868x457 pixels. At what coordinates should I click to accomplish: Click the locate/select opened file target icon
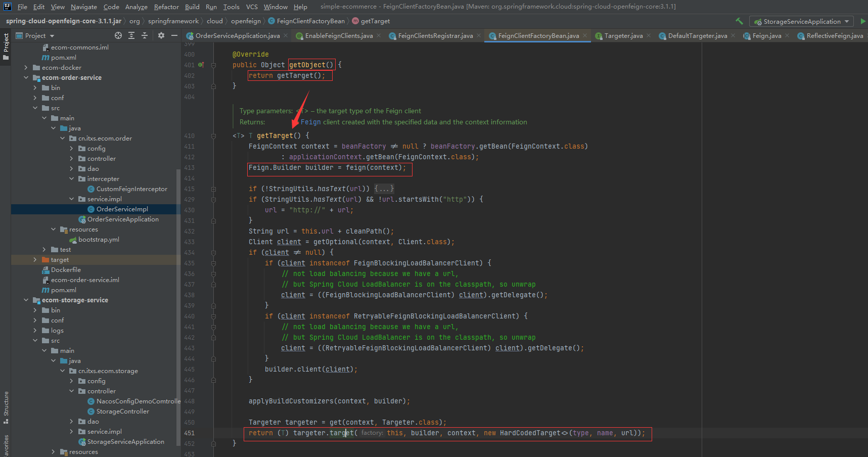coord(118,35)
